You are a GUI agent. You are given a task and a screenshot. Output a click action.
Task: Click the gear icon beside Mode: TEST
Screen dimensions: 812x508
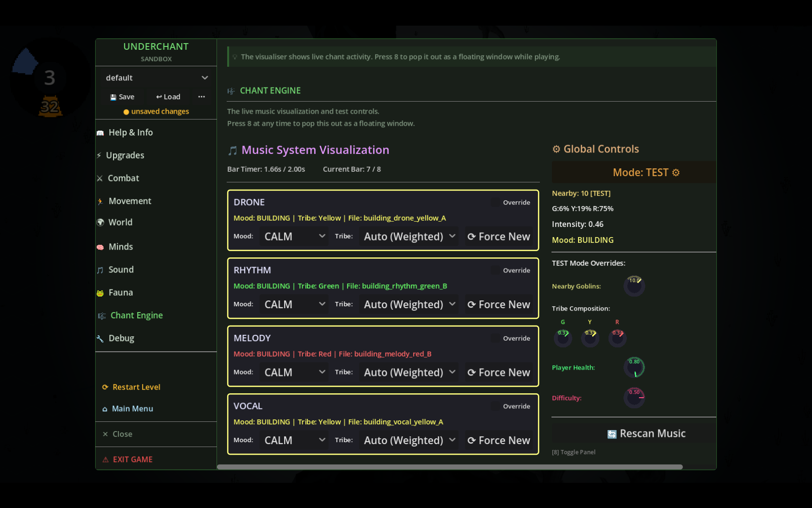(x=676, y=173)
